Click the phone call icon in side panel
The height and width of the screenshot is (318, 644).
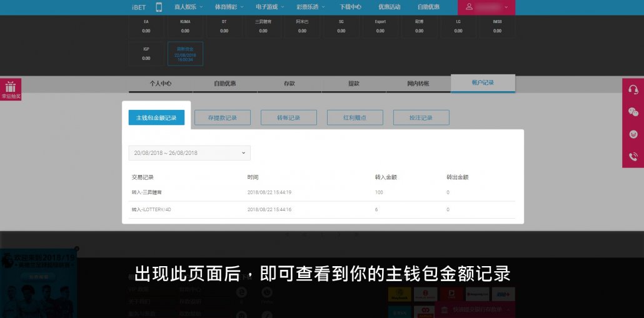point(633,156)
